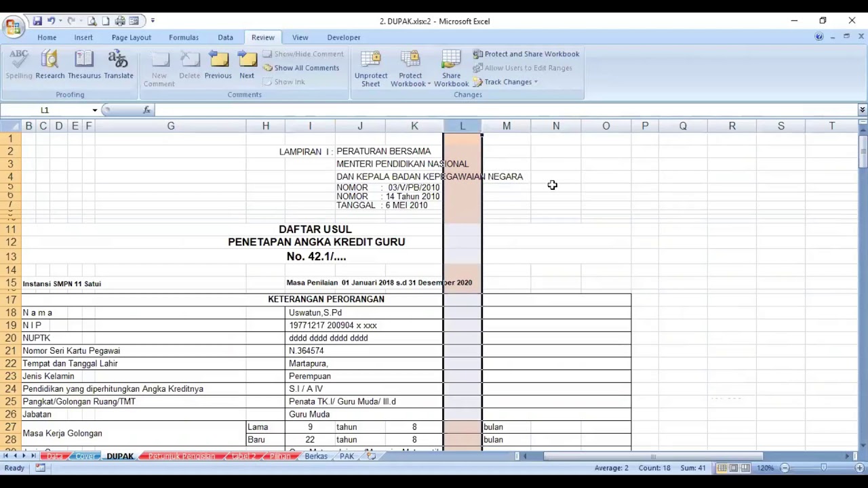Switch to Page Break Preview in status bar
The height and width of the screenshot is (488, 868).
pos(745,468)
